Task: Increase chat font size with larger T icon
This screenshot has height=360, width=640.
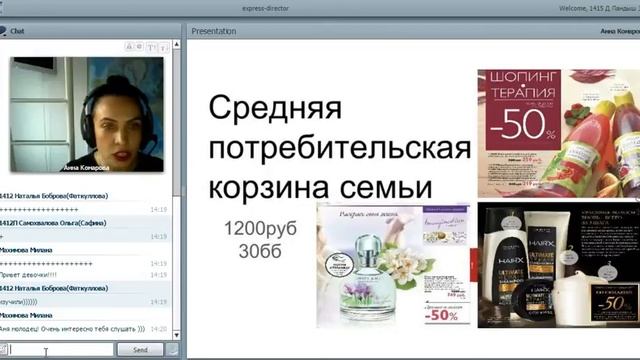Action: click(151, 48)
